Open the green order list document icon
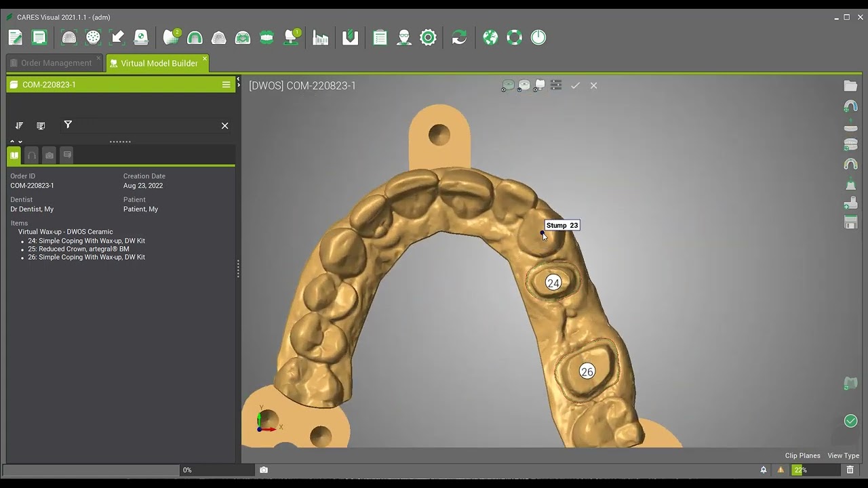 point(39,37)
